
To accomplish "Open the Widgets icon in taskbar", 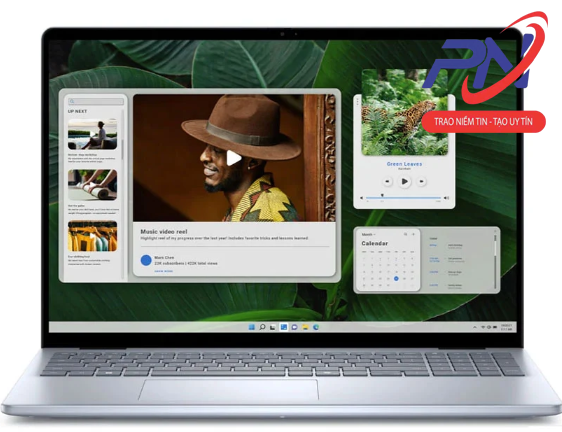I will tap(284, 327).
